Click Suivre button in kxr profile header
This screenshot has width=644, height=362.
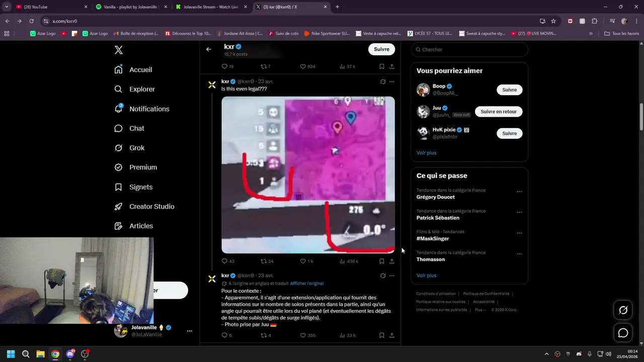pyautogui.click(x=381, y=49)
